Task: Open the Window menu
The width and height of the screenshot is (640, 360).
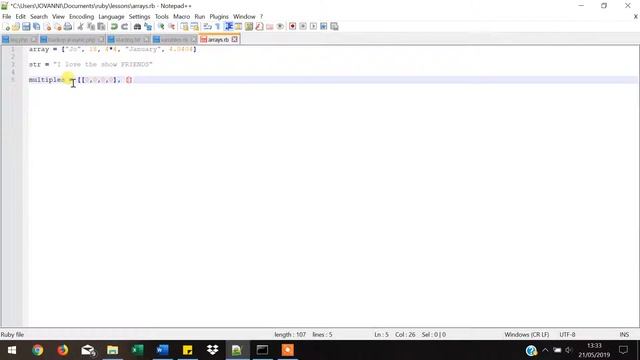Action: point(244,17)
